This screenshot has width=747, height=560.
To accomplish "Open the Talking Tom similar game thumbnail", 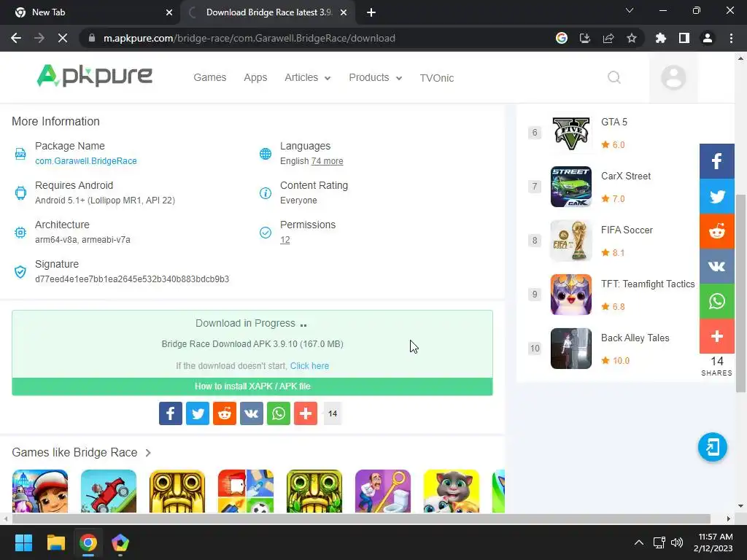I will coord(451,491).
